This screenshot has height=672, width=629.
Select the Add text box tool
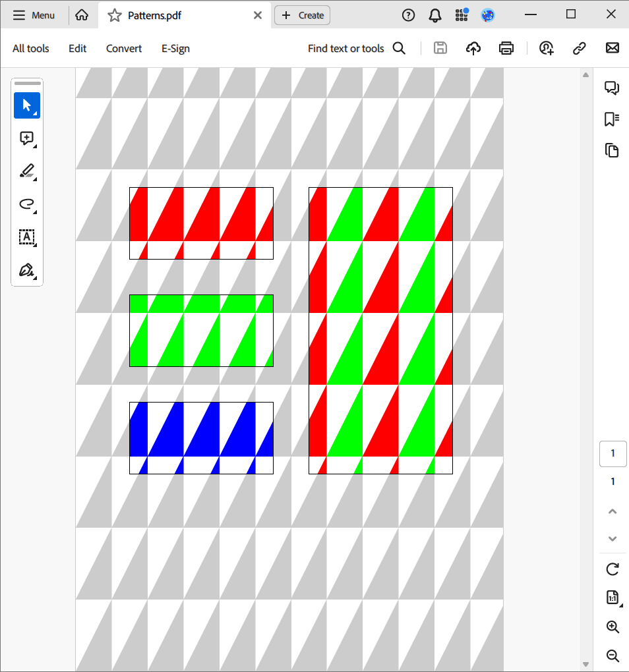coord(27,237)
